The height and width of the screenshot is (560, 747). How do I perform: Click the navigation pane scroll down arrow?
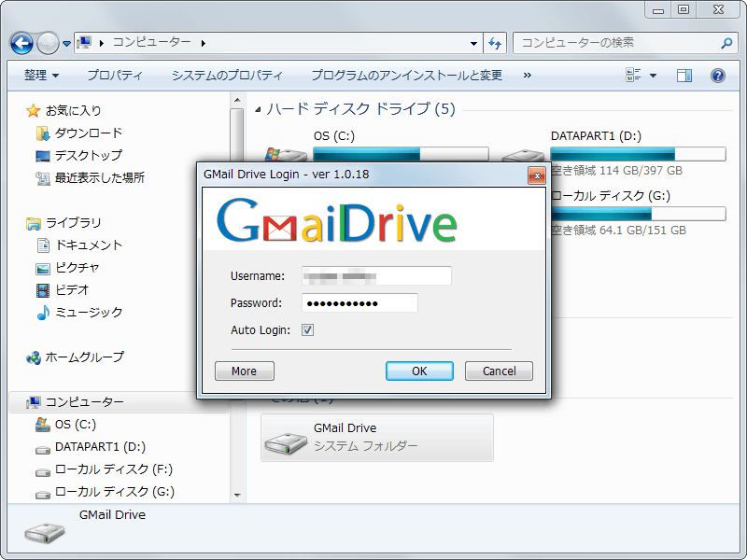point(237,496)
